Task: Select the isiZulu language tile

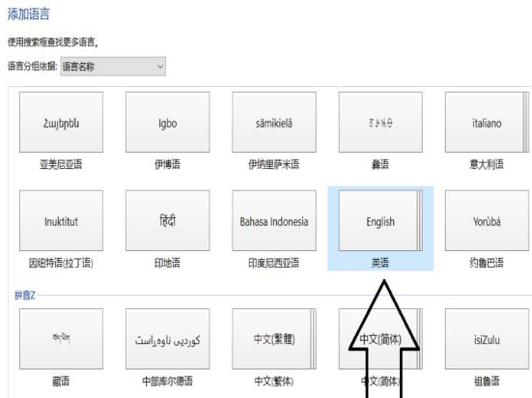Action: click(488, 339)
